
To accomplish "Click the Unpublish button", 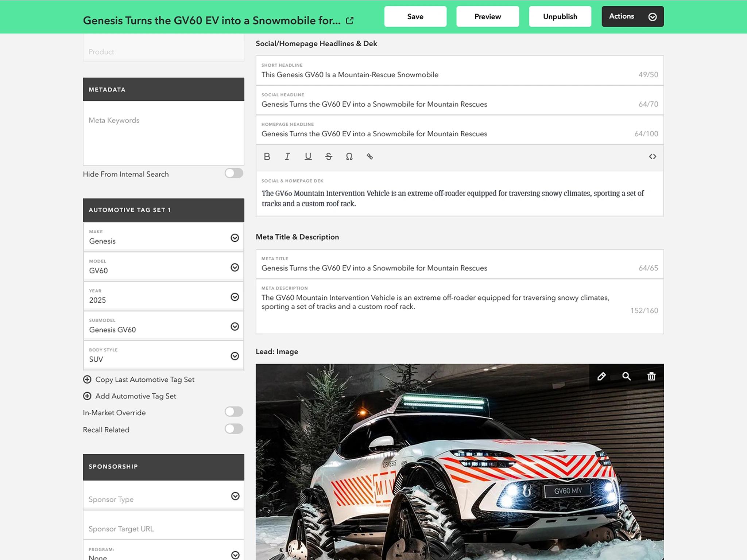I will [x=560, y=16].
